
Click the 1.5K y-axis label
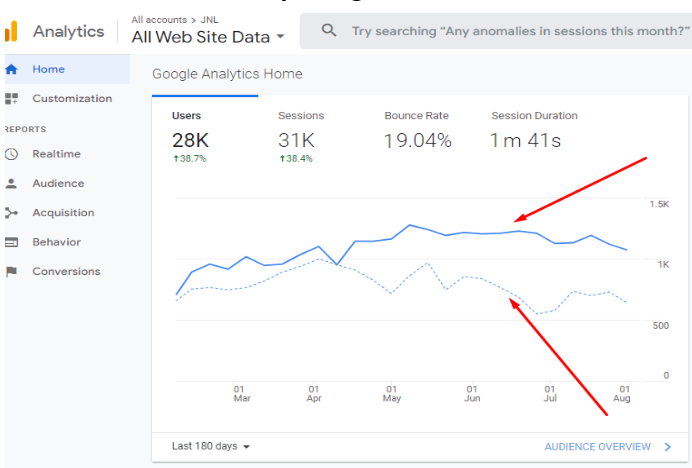pyautogui.click(x=659, y=204)
